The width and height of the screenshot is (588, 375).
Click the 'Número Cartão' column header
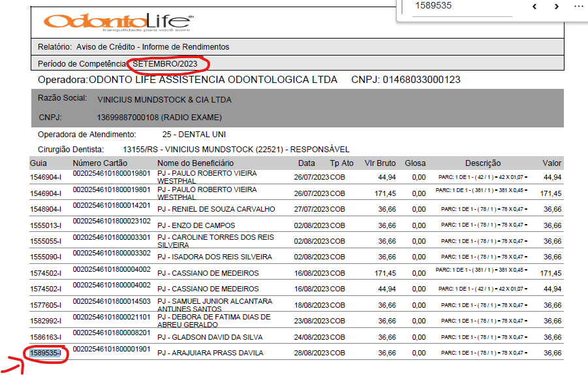click(100, 163)
